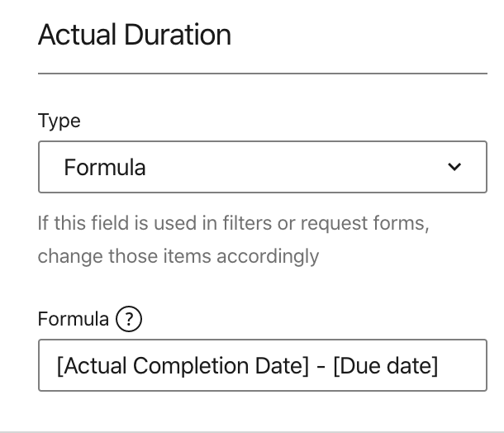Select the word Formula inside the Type dropdown
Image resolution: width=504 pixels, height=433 pixels.
pyautogui.click(x=105, y=168)
